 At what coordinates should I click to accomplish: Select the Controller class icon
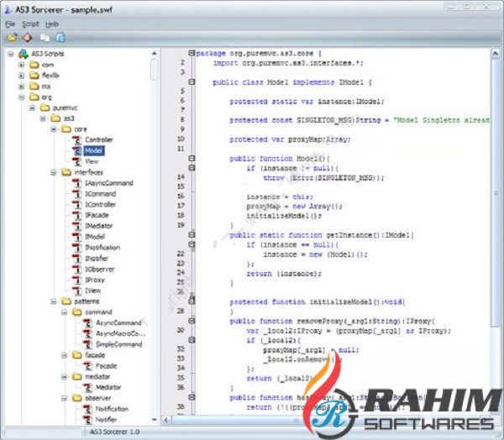pos(77,140)
